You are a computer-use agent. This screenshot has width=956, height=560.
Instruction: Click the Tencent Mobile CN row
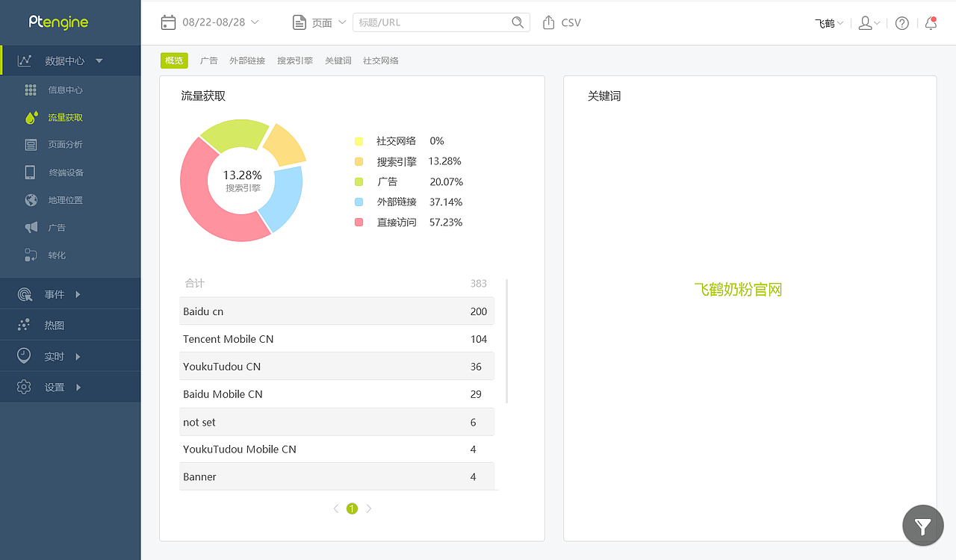(337, 339)
